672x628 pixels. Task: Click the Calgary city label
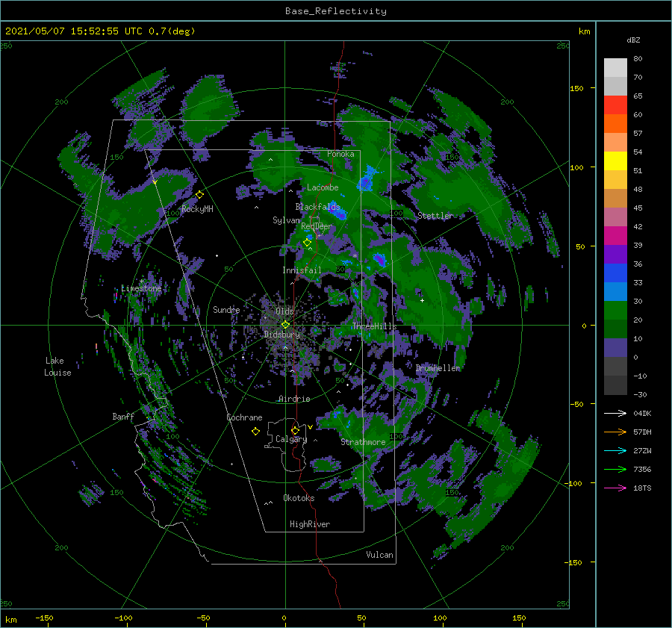click(291, 439)
